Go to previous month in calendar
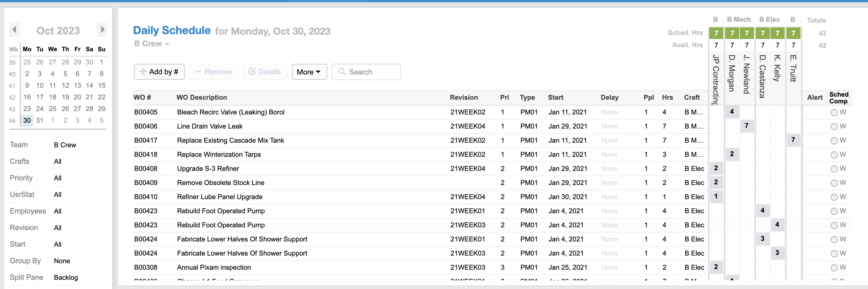This screenshot has width=868, height=289. pyautogui.click(x=14, y=30)
